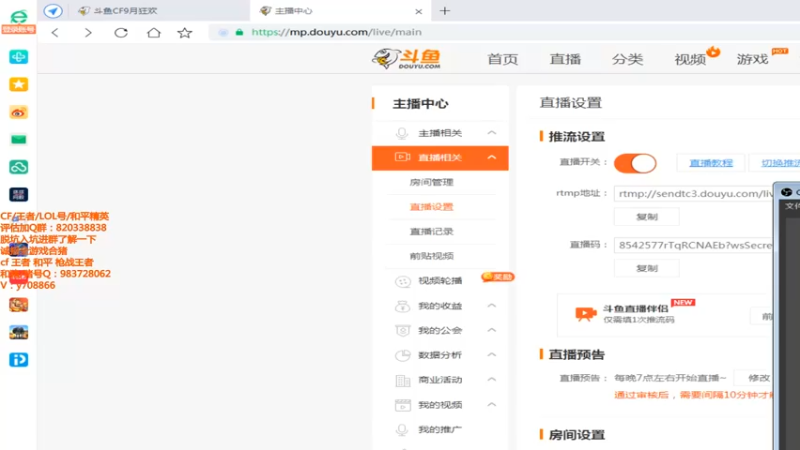The height and width of the screenshot is (450, 800).
Task: Open the Weibo eye sidebar icon
Action: (18, 112)
